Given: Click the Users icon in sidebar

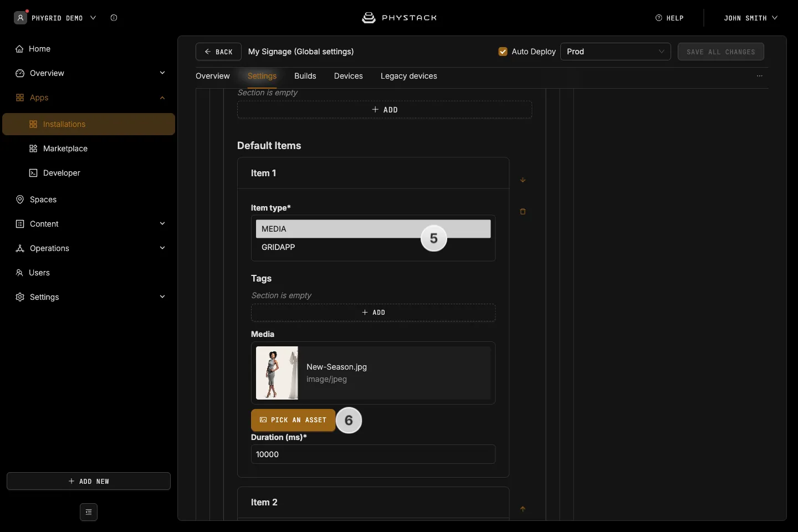Looking at the screenshot, I should 20,273.
